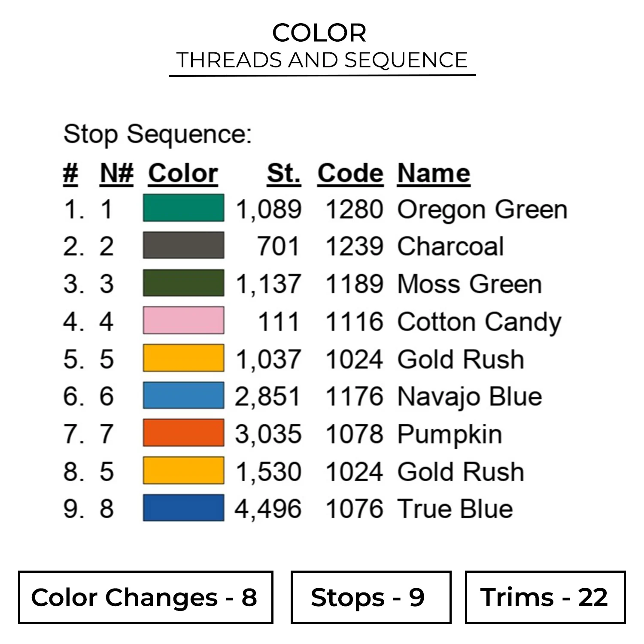
Task: Click the Name column header
Action: pyautogui.click(x=434, y=173)
